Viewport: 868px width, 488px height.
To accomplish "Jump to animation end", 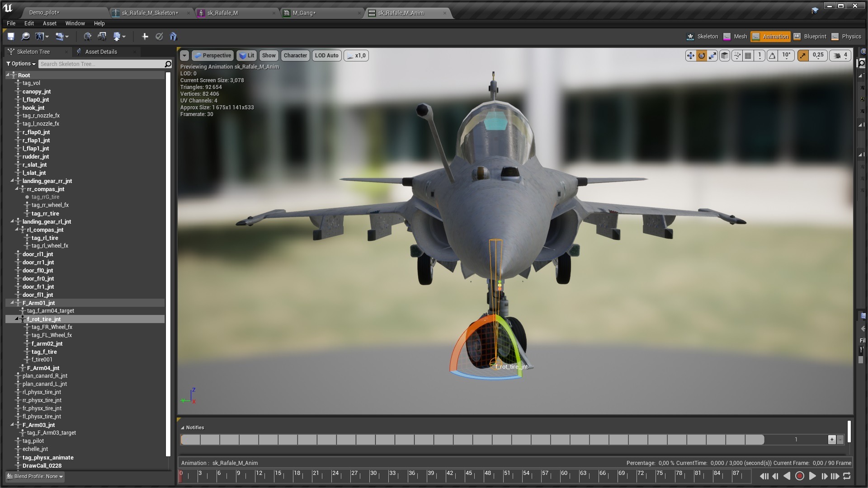I will click(835, 476).
